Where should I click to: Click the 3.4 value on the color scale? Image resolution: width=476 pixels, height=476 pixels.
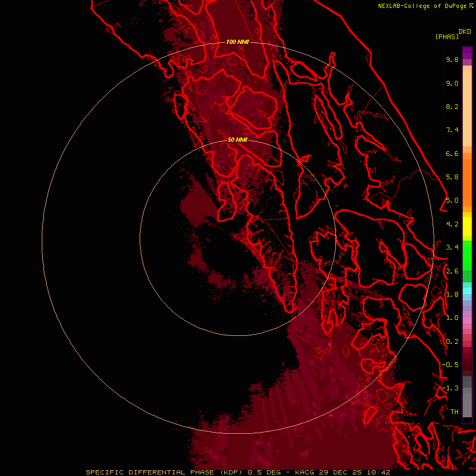pyautogui.click(x=452, y=248)
